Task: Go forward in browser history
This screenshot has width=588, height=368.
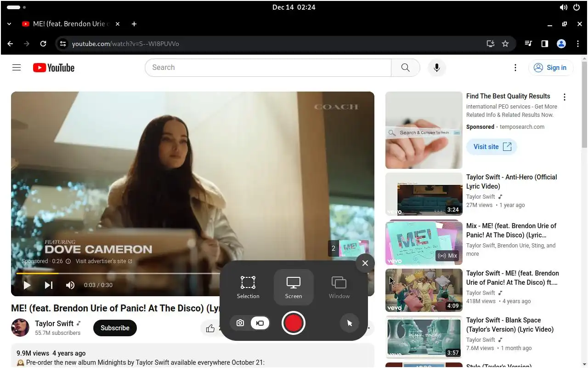Action: (27, 44)
